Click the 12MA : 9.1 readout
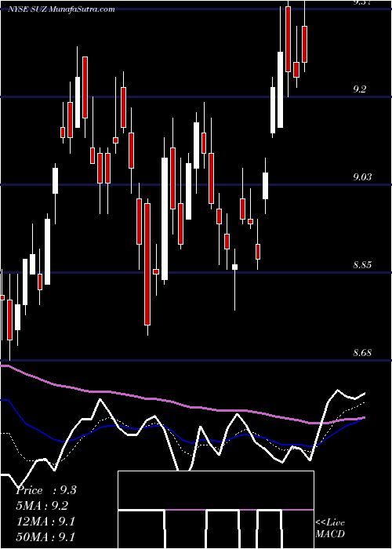This screenshot has height=549, width=392. point(45,522)
